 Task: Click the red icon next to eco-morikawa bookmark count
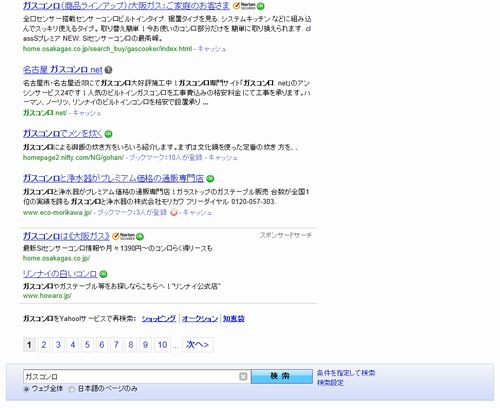174,212
